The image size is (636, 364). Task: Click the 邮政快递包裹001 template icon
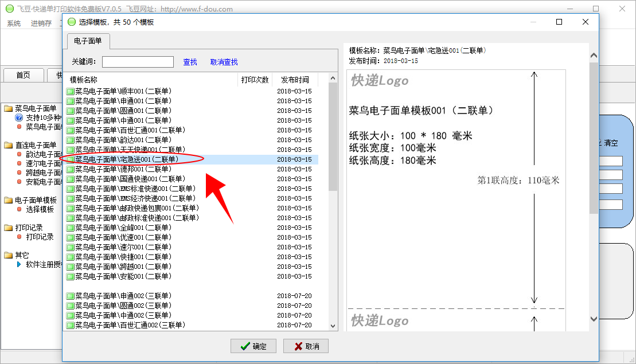point(70,208)
